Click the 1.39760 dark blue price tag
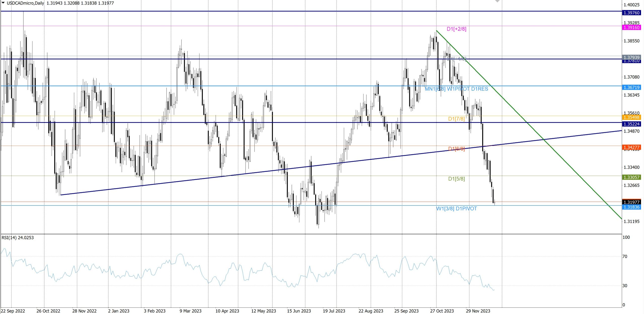 (x=631, y=13)
